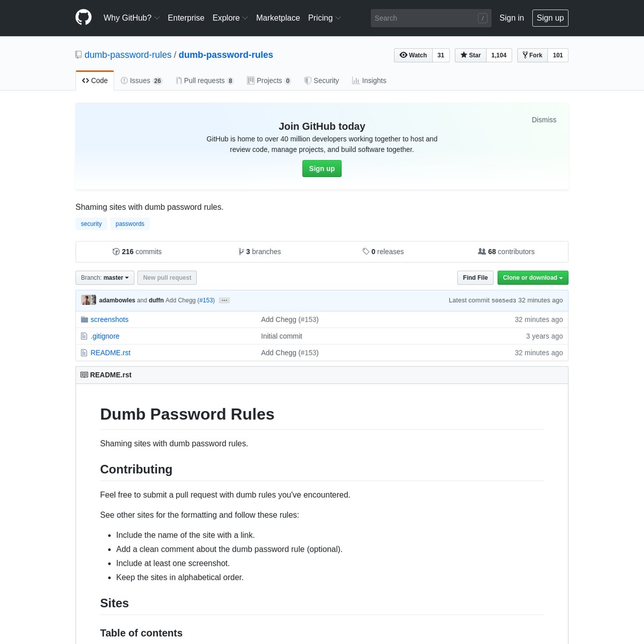Click the README.rst file icon in list
This screenshot has width=644, height=644.
[84, 353]
